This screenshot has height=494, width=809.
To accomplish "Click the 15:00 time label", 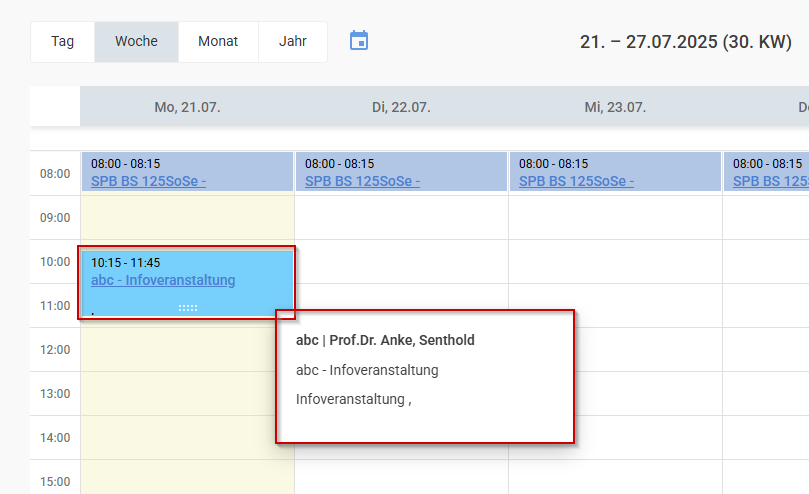I will tap(55, 482).
